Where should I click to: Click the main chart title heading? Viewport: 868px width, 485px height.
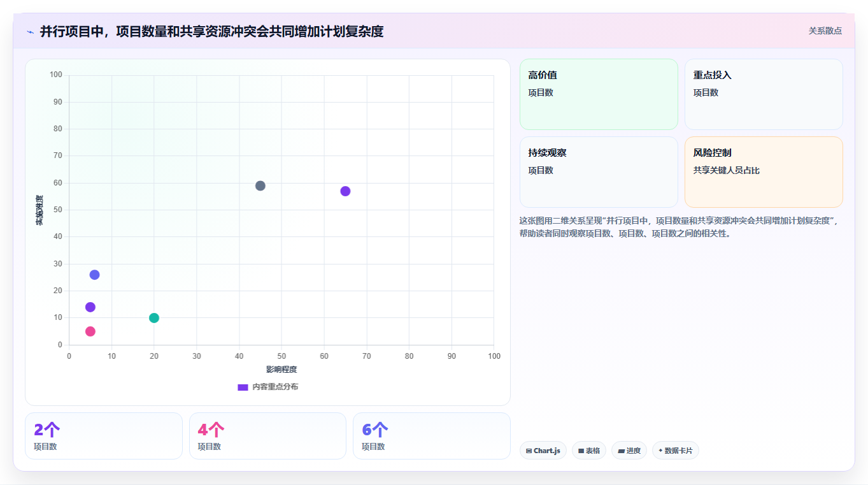[211, 31]
